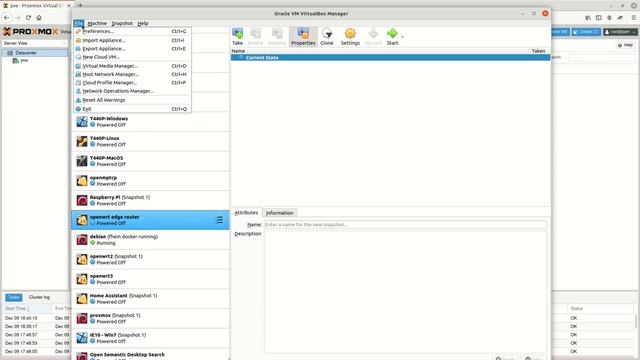
Task: Switch to the Attributes tab
Action: tap(246, 213)
